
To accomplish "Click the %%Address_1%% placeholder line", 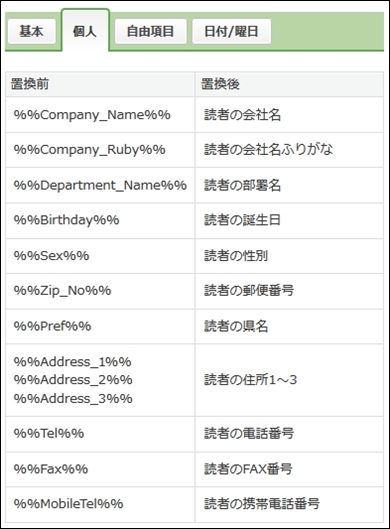I will click(x=73, y=362).
